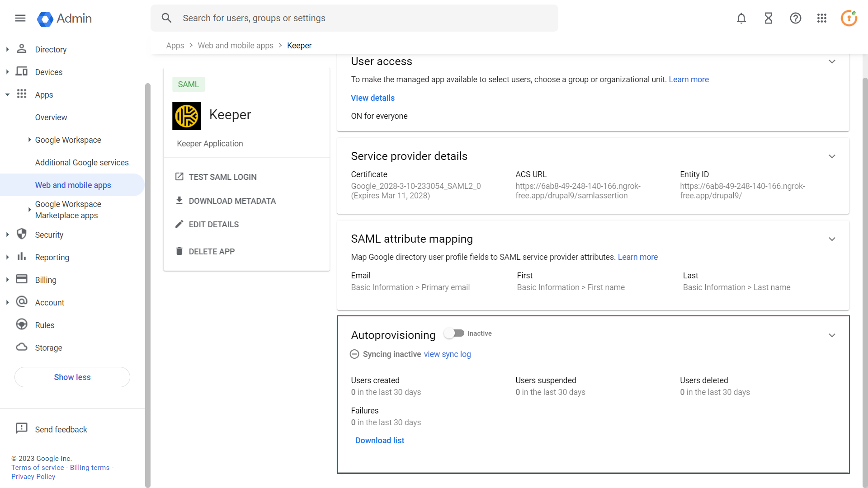Image resolution: width=868 pixels, height=488 pixels.
Task: Click the Keeper app logo
Action: pos(187,116)
